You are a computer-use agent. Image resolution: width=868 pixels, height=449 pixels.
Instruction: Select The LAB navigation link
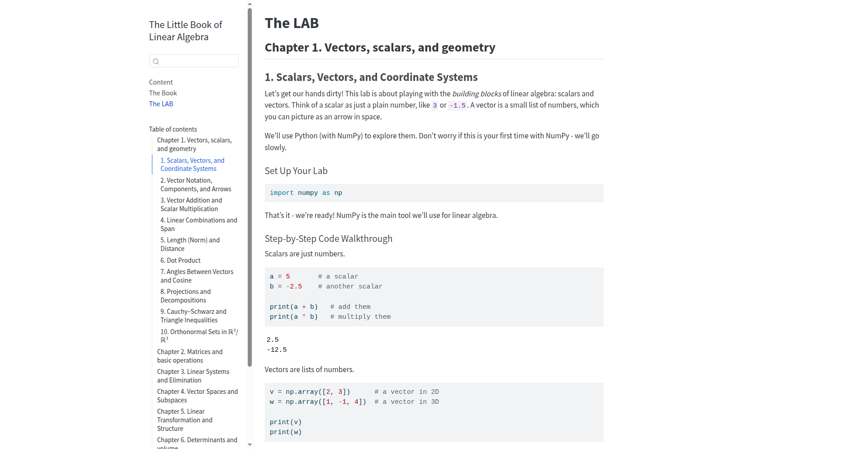coord(161,104)
